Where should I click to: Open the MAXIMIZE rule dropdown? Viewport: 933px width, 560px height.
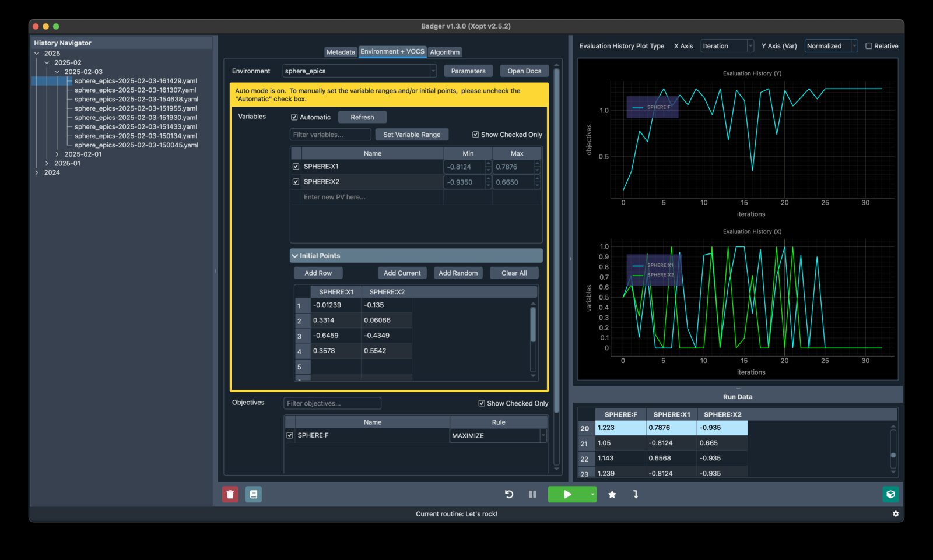498,436
